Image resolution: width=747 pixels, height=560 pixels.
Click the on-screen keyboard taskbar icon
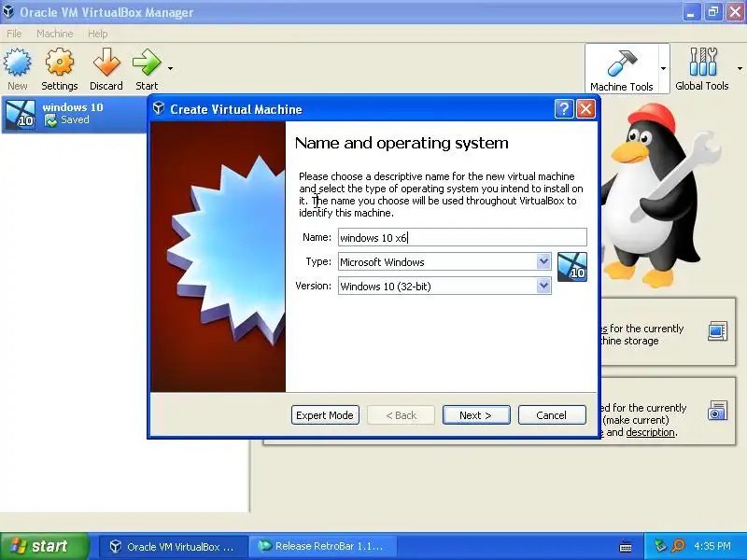626,547
